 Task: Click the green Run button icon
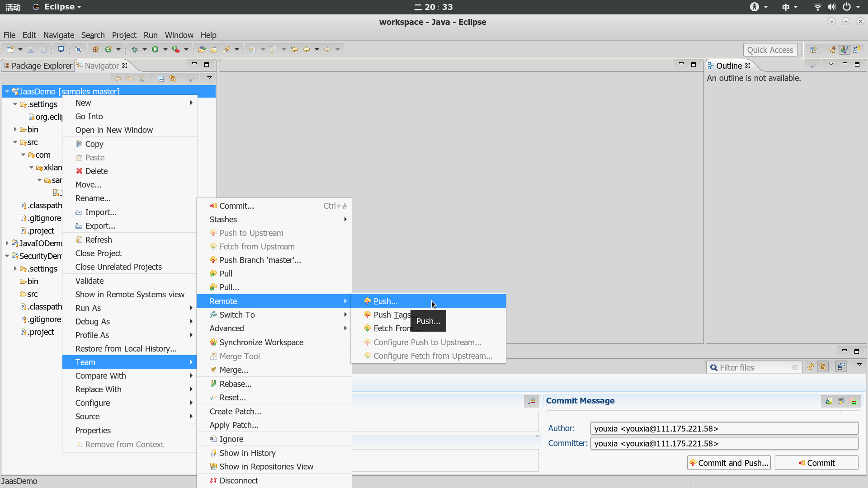(x=155, y=49)
